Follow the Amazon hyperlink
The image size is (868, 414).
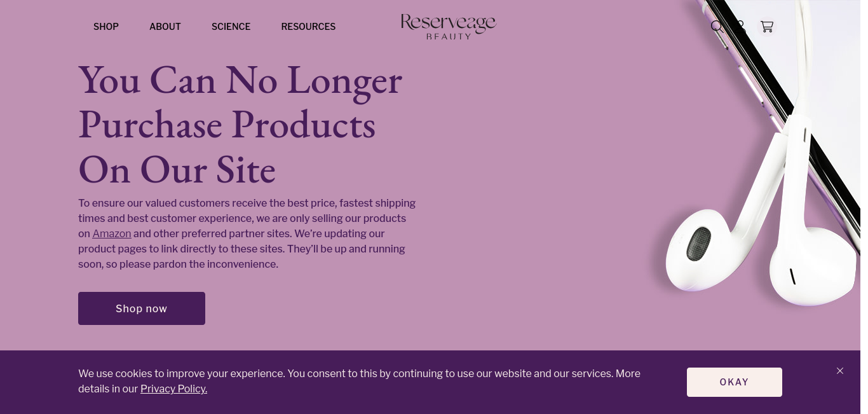click(112, 233)
